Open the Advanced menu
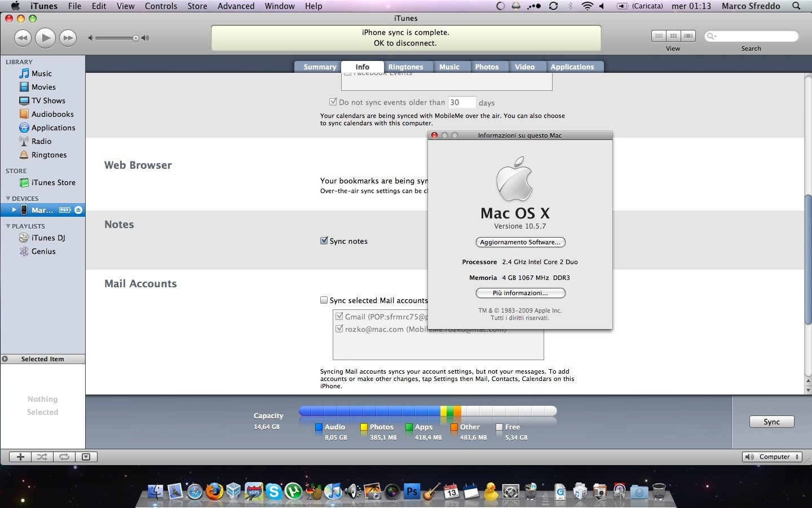Screen dimensions: 812x508 (x=236, y=6)
